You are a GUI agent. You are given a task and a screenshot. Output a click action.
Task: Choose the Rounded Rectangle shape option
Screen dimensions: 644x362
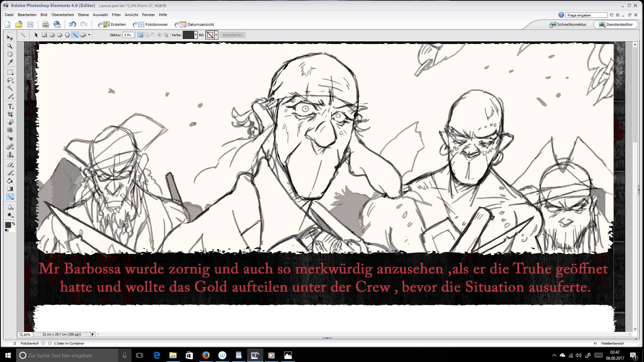pos(52,35)
